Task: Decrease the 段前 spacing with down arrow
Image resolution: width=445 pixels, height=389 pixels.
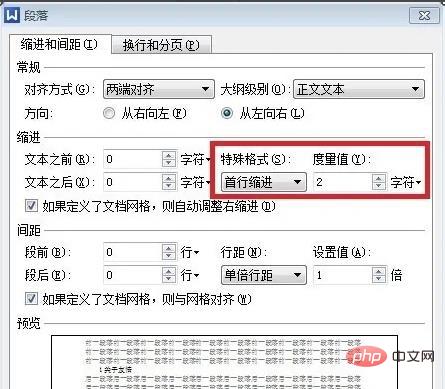Action: point(169,256)
